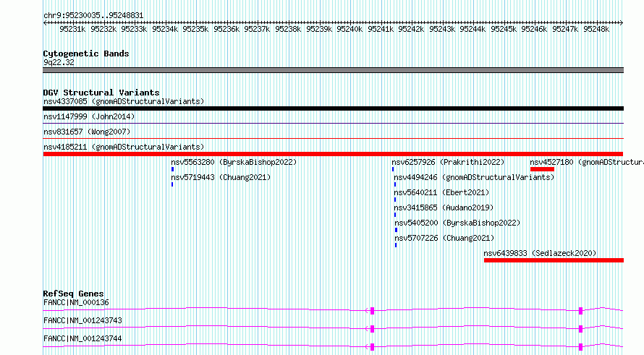Image resolution: width=644 pixels, height=355 pixels.
Task: Click the nsv5405200 (ByrskaBishop2022) label
Action: tap(457, 223)
